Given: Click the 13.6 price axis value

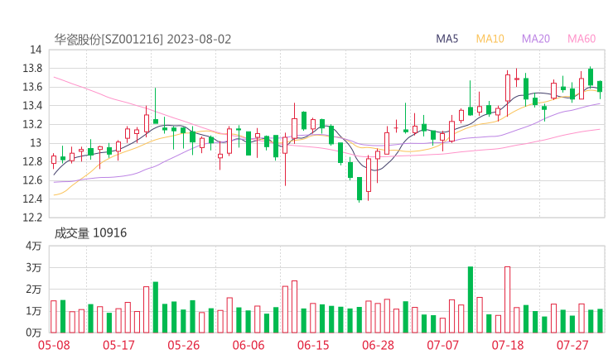Looking at the screenshot, I should coord(32,87).
